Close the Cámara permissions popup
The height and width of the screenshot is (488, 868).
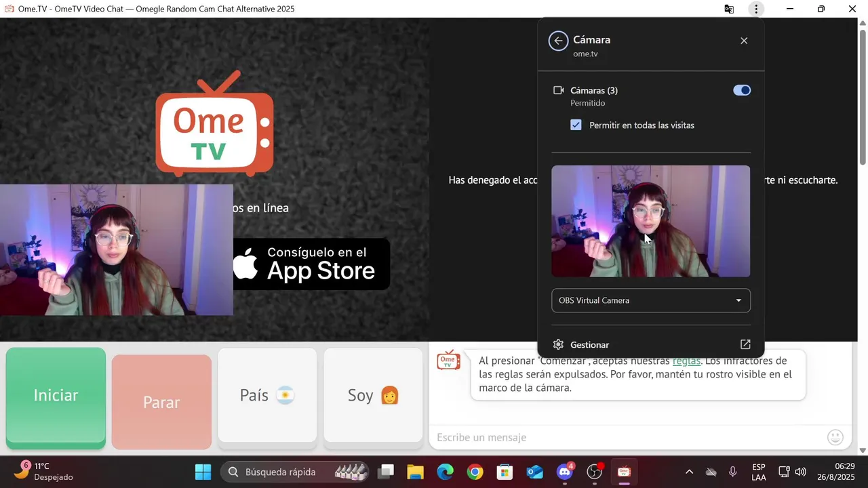(x=744, y=41)
